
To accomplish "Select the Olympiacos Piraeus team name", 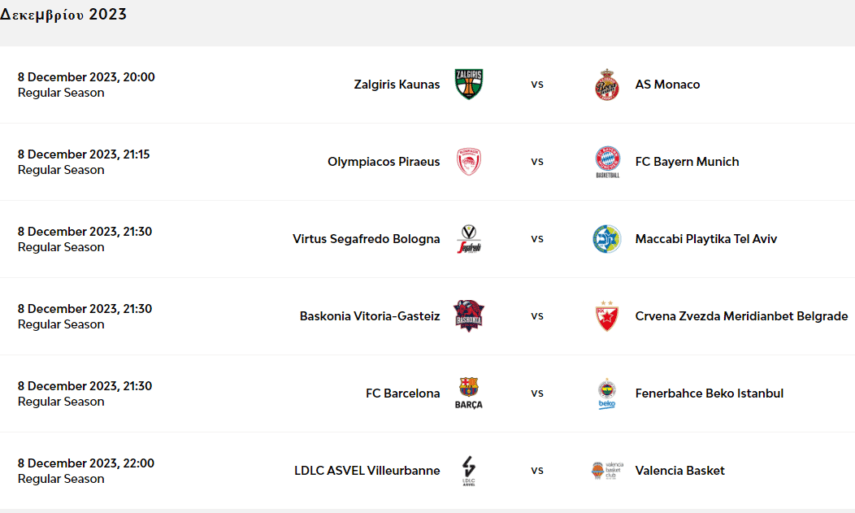I will coord(383,162).
